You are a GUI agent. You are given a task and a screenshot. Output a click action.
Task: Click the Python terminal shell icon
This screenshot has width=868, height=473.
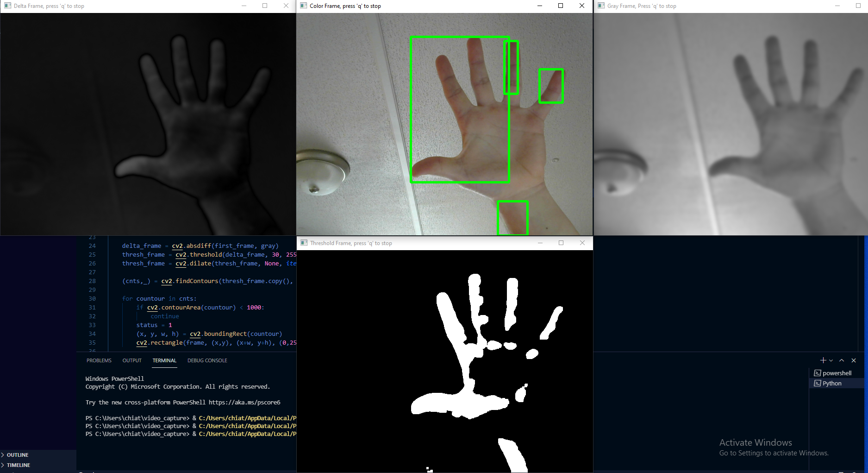818,383
